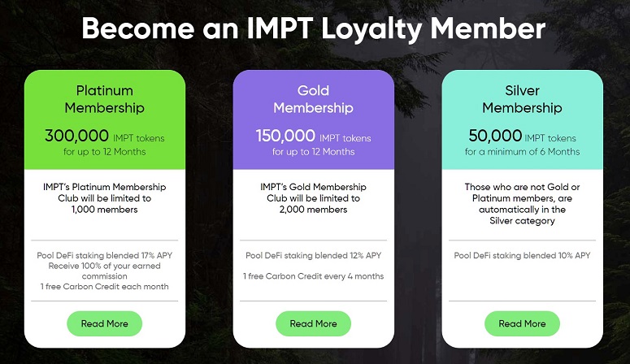Click the 1 free Carbon Credit each month text

coord(105,287)
